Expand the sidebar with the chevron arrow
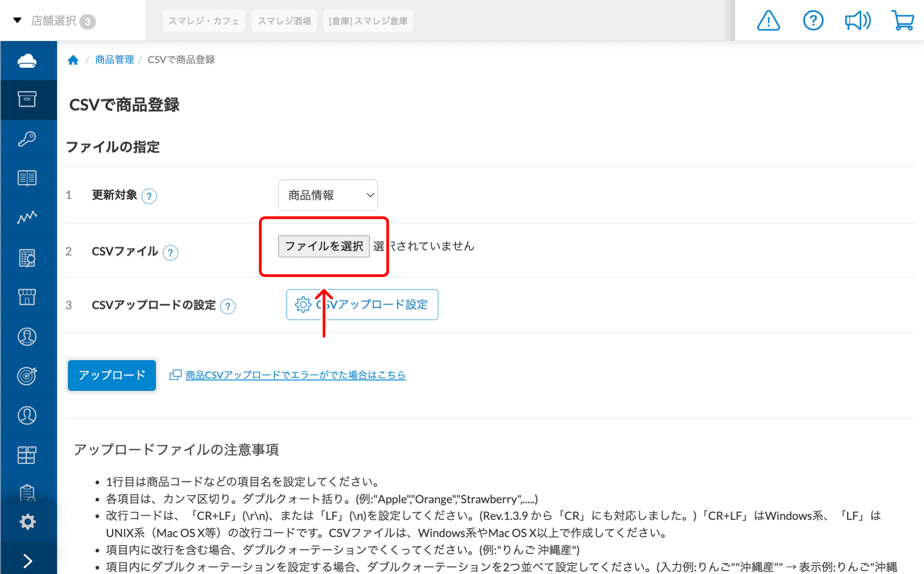Screen dimensions: 924x574 point(27,561)
